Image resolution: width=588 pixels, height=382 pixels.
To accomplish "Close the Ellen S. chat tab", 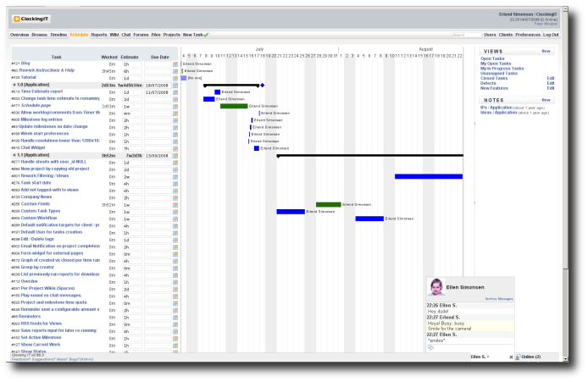I will (x=511, y=357).
